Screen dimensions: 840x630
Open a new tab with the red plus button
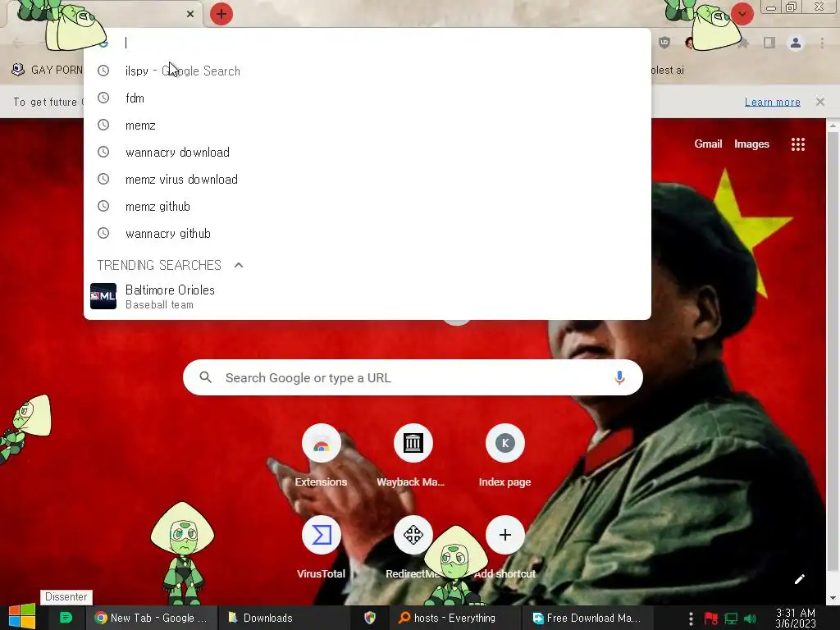pyautogui.click(x=221, y=14)
